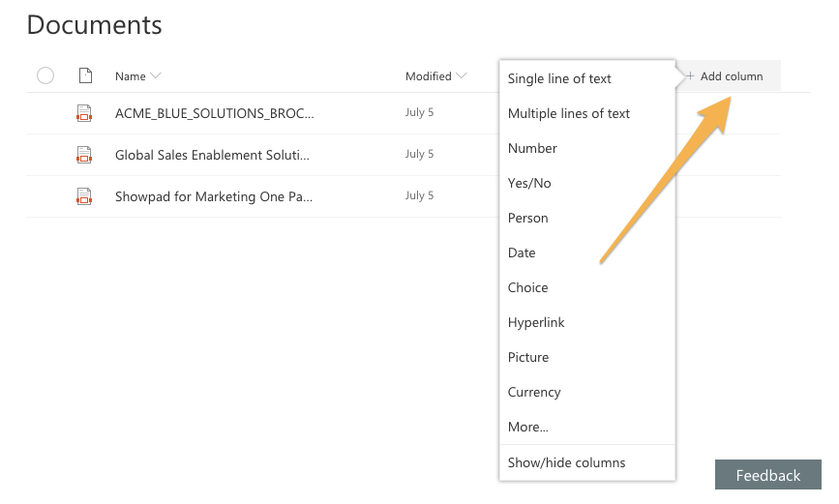Select the Yes/No column type
The width and height of the screenshot is (839, 504).
[x=529, y=183]
